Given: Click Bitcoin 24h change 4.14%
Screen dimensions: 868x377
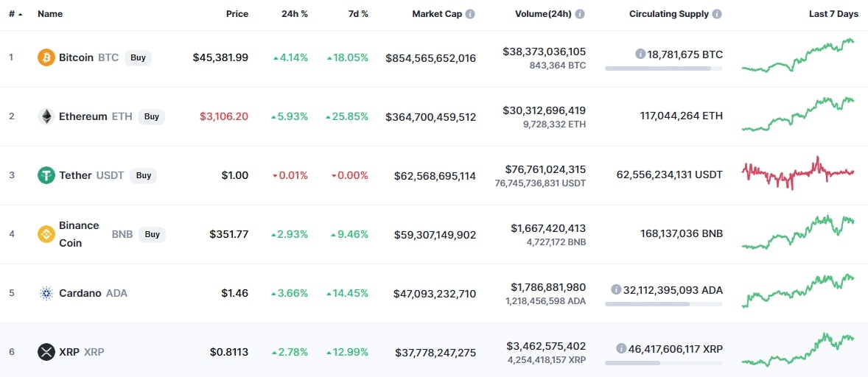Looking at the screenshot, I should coord(290,57).
